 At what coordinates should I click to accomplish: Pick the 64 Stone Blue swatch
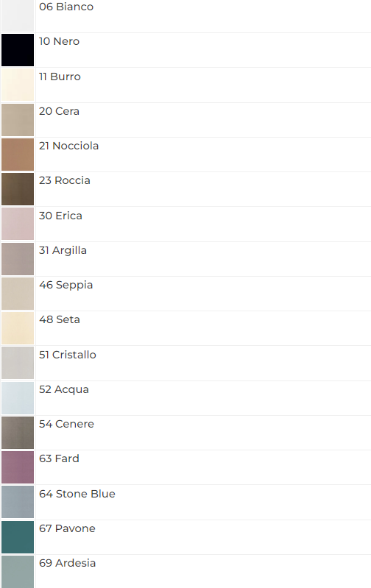point(18,502)
